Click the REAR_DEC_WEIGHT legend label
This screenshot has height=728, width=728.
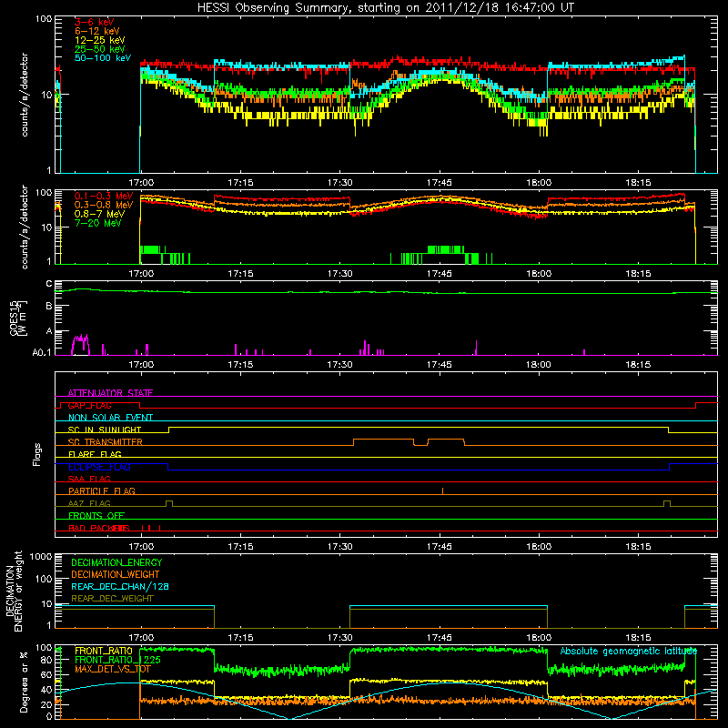point(112,599)
